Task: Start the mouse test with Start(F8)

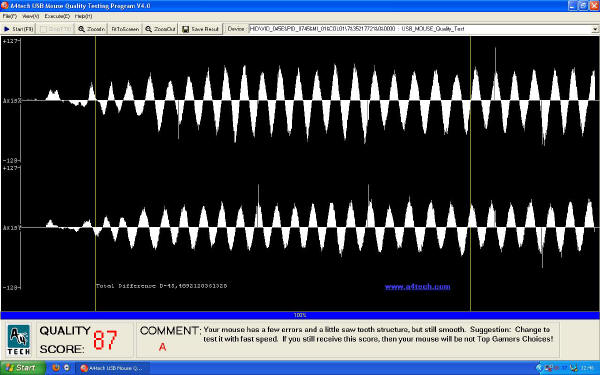Action: point(18,29)
